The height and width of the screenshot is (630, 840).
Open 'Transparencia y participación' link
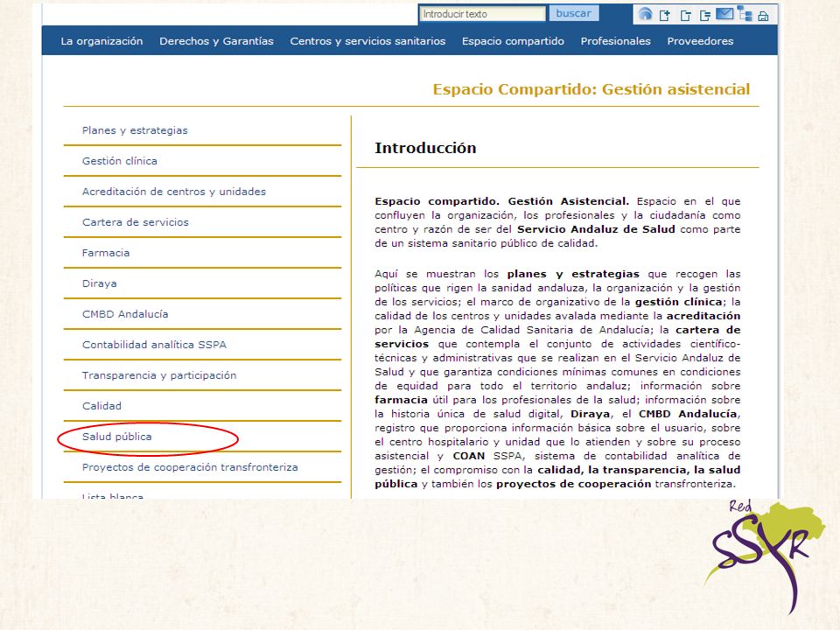coord(159,375)
